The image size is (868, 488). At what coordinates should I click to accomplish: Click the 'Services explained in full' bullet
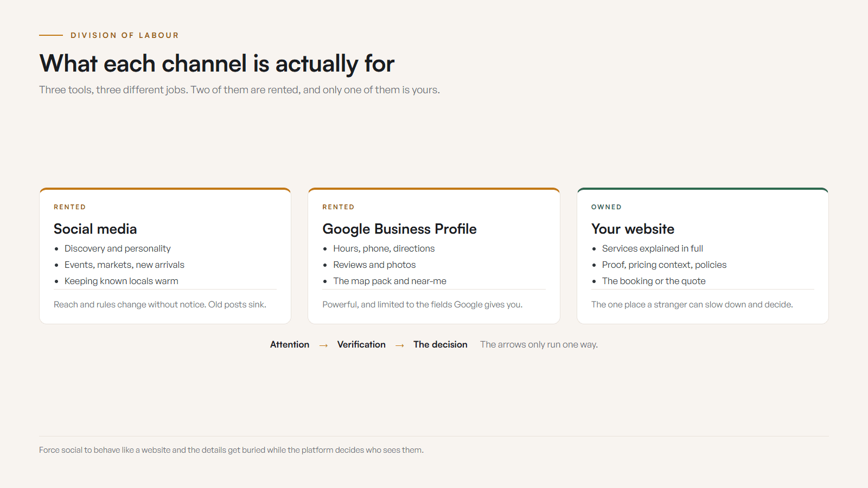653,248
